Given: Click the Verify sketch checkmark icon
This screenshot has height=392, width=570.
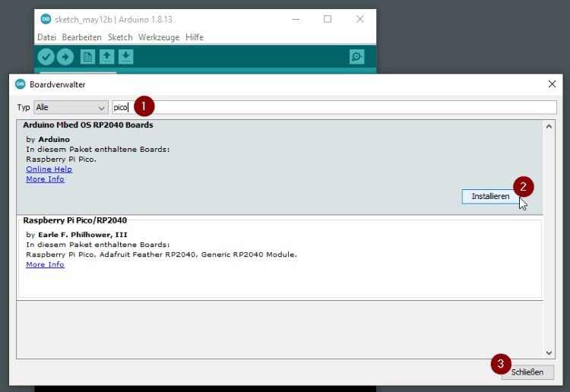Looking at the screenshot, I should tap(46, 56).
